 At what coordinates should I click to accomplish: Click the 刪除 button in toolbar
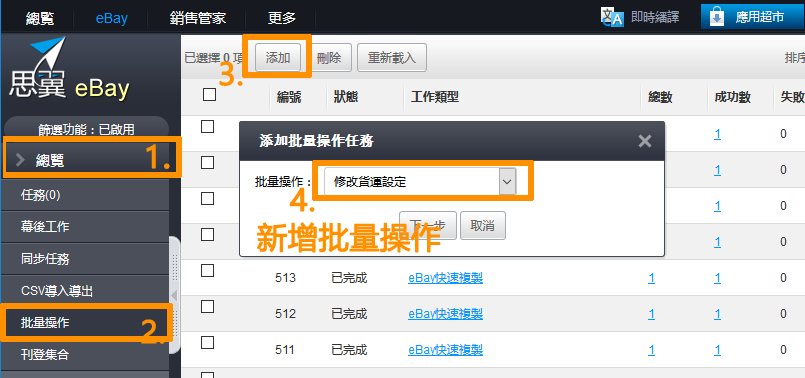pyautogui.click(x=329, y=58)
